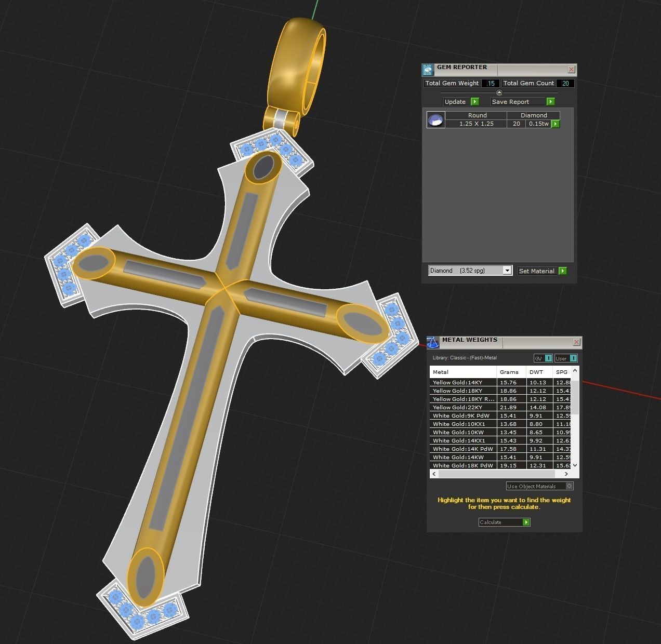Image resolution: width=661 pixels, height=644 pixels.
Task: Select the White Gold:18K PdW row
Action: (500, 465)
